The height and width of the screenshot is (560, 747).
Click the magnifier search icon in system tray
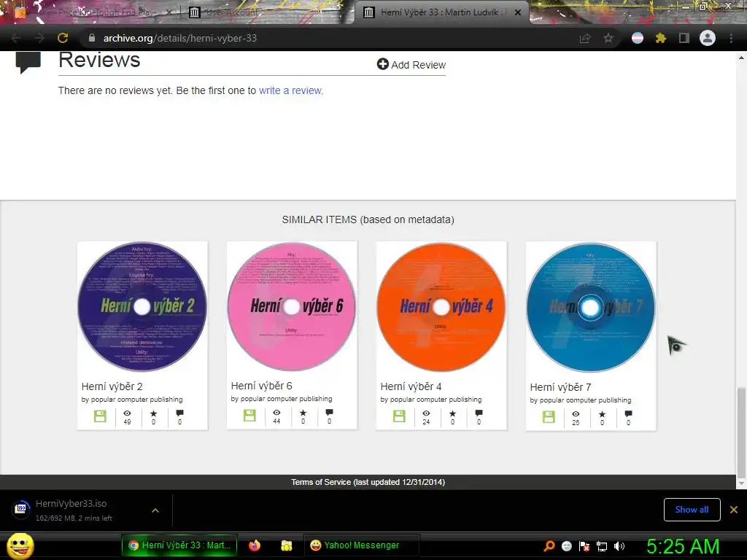click(549, 545)
